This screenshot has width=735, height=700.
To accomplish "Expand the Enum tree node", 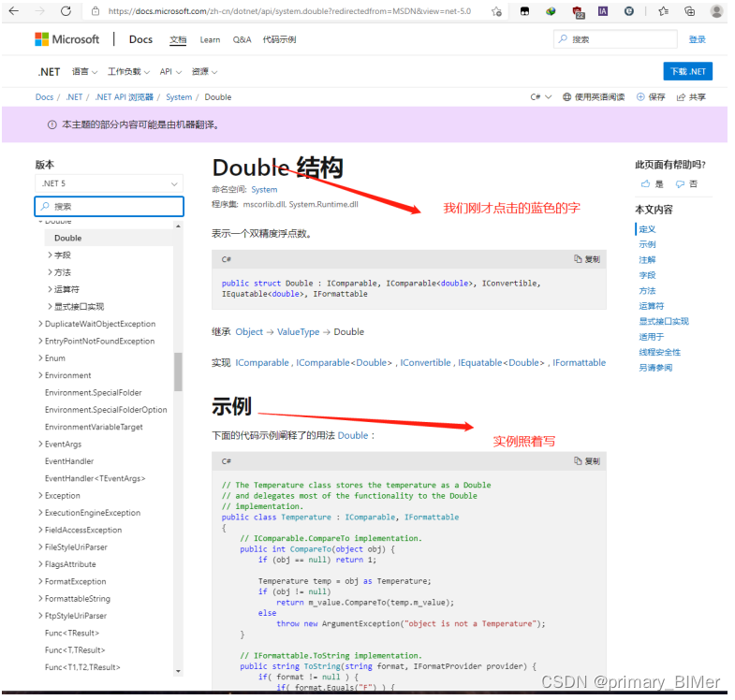I will click(40, 358).
